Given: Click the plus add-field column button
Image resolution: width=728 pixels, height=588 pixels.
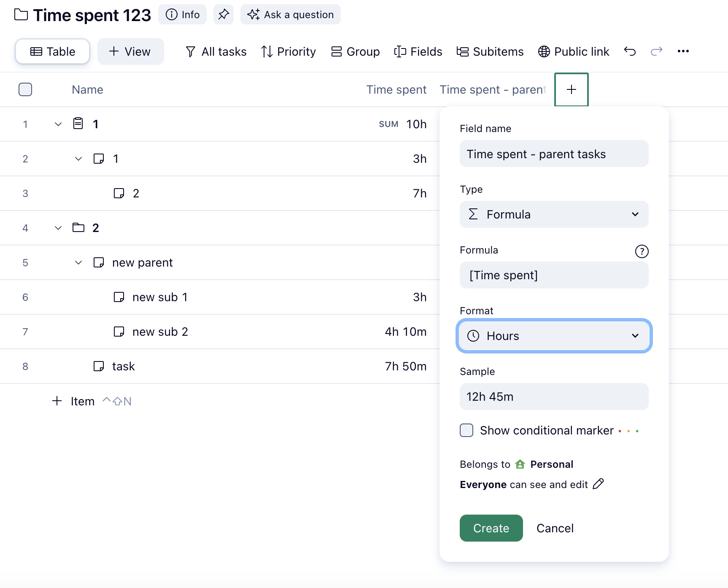Looking at the screenshot, I should coord(571,89).
